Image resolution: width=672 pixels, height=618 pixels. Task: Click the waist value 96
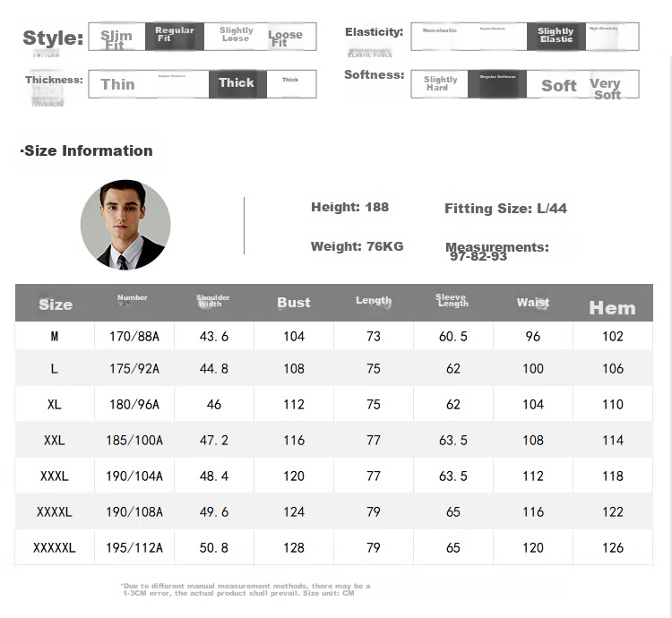(x=533, y=337)
